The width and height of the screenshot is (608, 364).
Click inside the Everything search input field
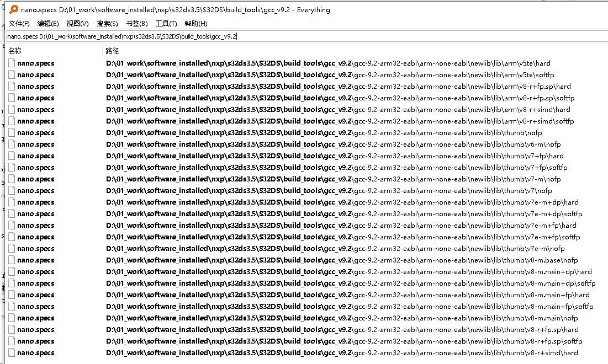pos(221,36)
